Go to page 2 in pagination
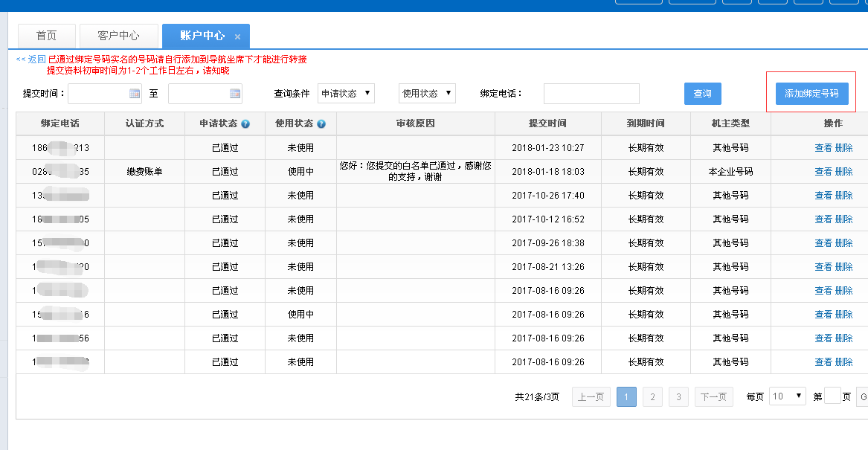The width and height of the screenshot is (868, 450). pos(652,397)
